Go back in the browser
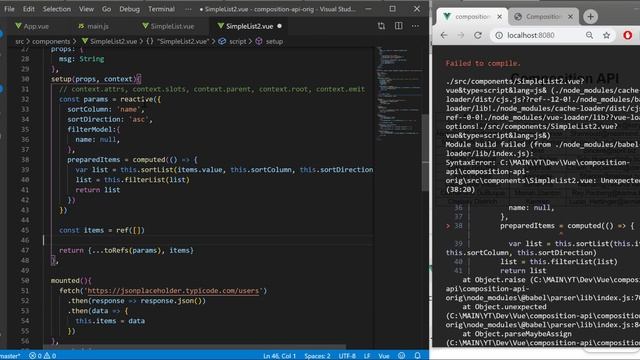 click(x=444, y=36)
